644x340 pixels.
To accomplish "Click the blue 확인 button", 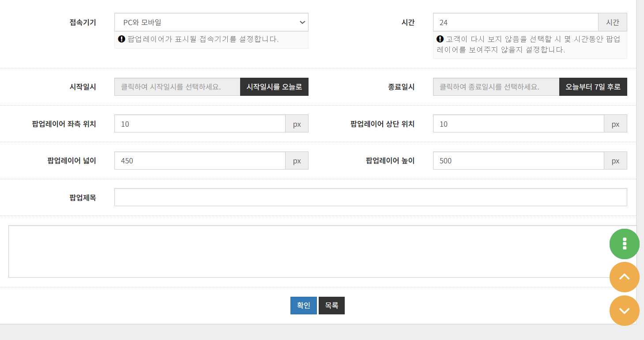I will tap(303, 306).
